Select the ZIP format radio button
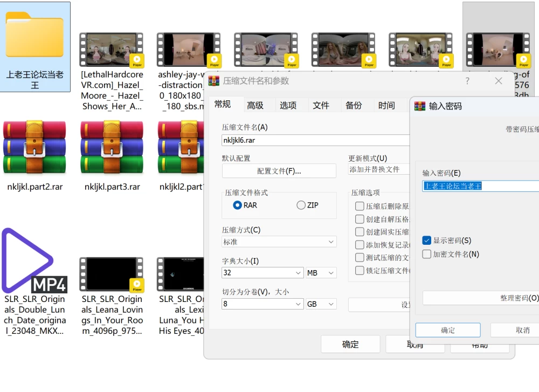 point(301,205)
